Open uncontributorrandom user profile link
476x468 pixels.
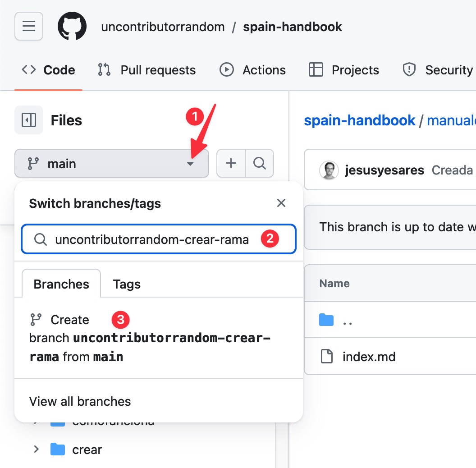[x=163, y=27]
